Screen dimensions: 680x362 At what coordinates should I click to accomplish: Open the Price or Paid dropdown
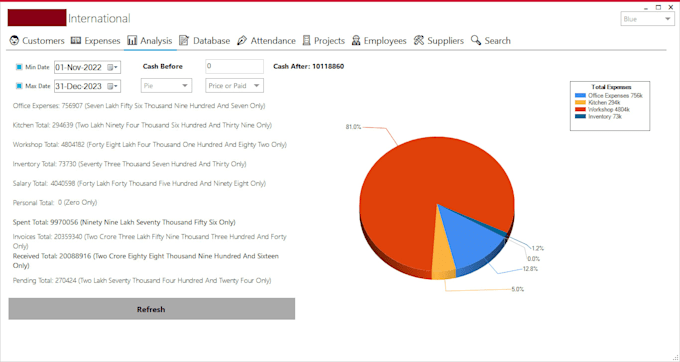coord(234,86)
